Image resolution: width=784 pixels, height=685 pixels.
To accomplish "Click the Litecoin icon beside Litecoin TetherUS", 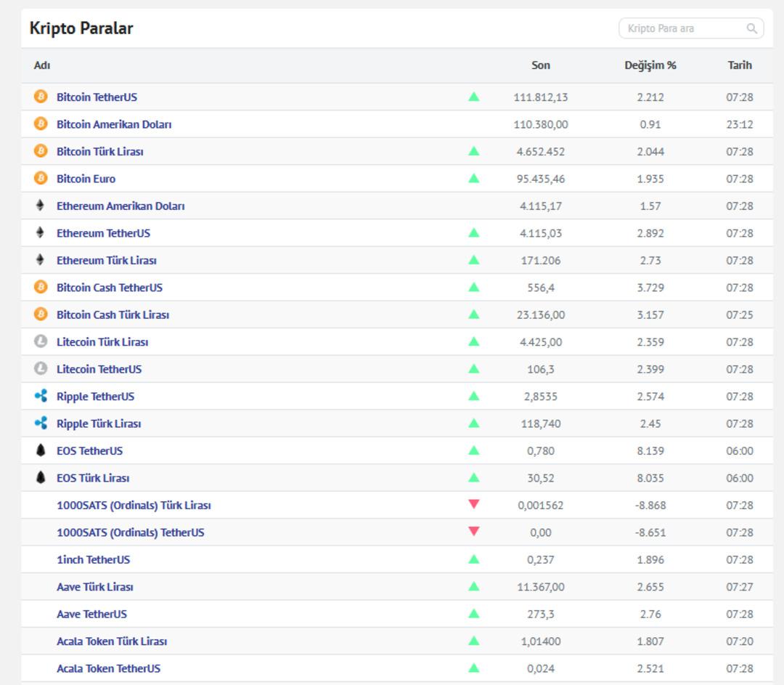I will [41, 368].
